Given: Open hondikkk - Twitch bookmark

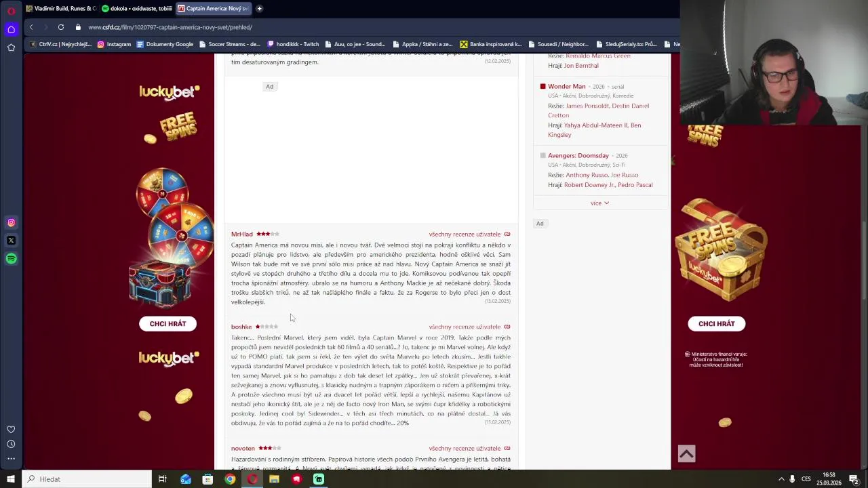Looking at the screenshot, I should pos(293,45).
